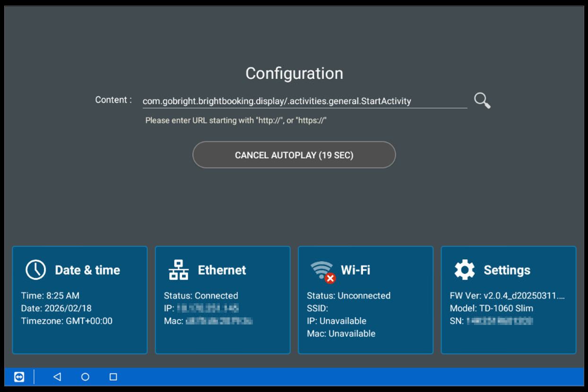Select the Timezone GMT+00:00 line

coord(67,321)
